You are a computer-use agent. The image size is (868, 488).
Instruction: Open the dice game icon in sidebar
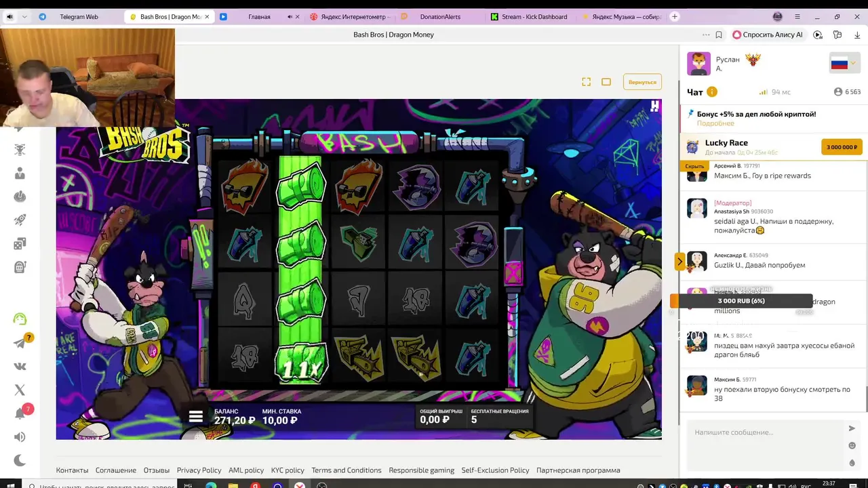click(x=20, y=243)
